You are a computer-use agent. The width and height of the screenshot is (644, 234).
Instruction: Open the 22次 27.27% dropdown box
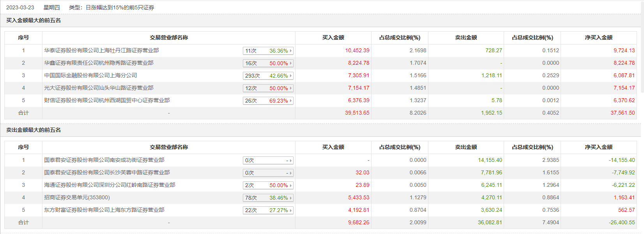[x=268, y=210]
